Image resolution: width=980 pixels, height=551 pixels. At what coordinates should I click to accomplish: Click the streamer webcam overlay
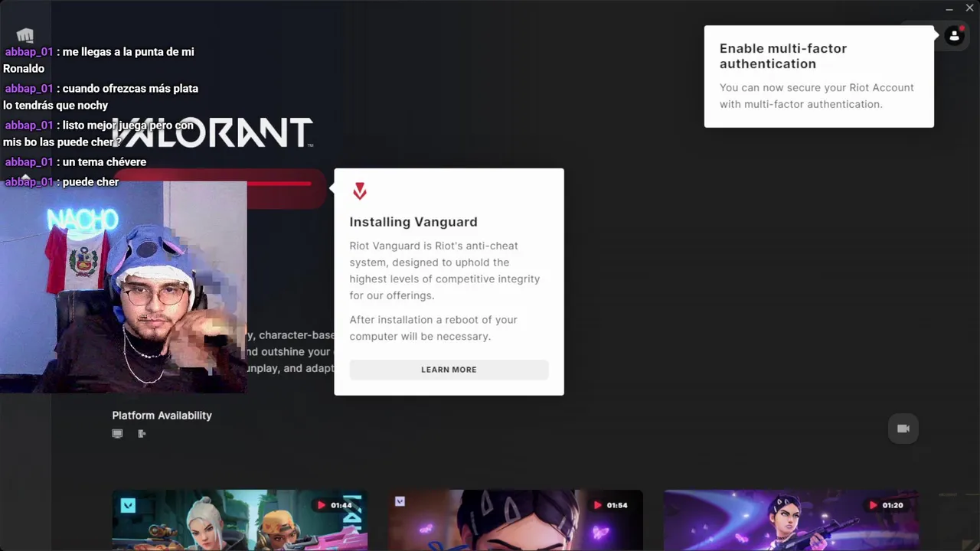123,287
